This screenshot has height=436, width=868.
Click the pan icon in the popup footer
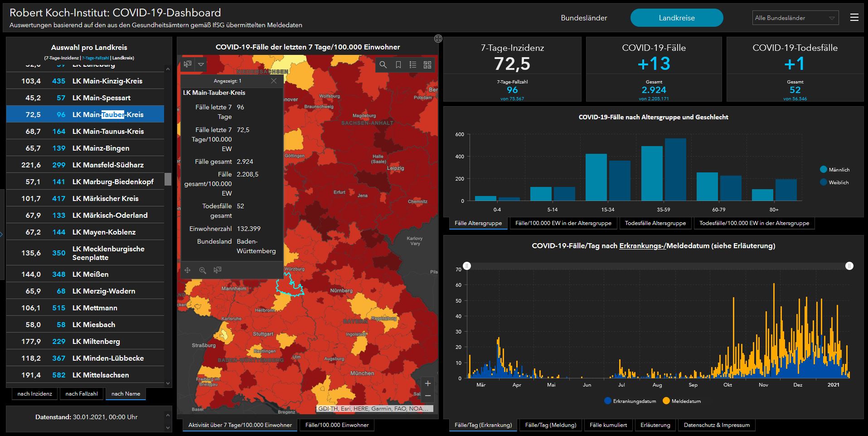point(188,270)
